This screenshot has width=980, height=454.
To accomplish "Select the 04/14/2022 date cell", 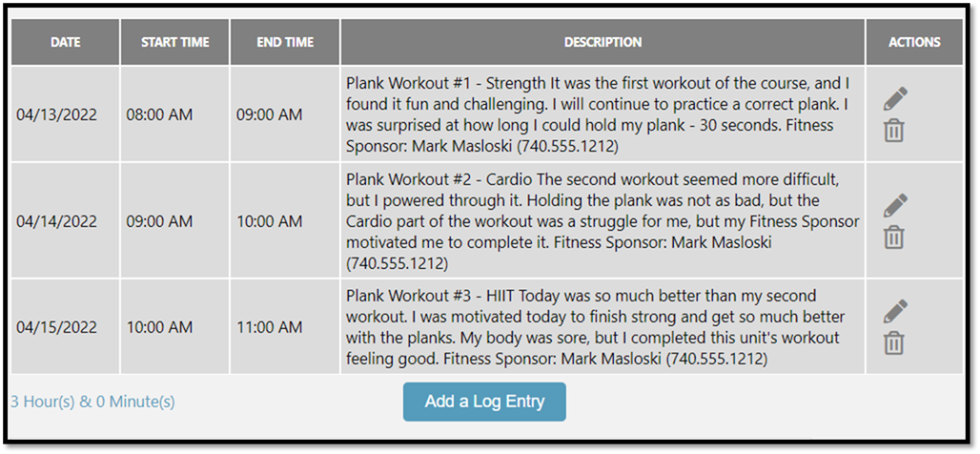I will click(57, 221).
